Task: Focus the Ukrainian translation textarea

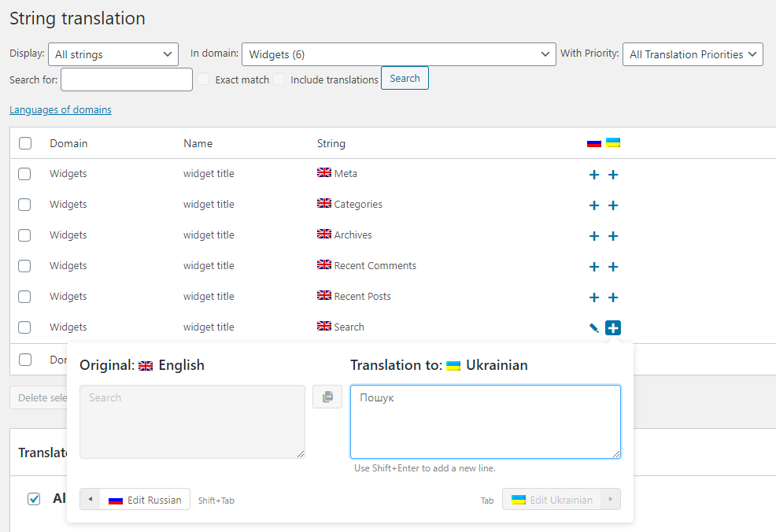Action: (486, 422)
